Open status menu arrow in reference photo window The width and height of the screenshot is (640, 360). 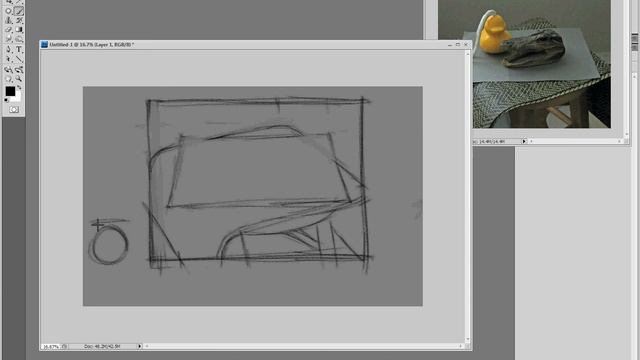click(524, 141)
